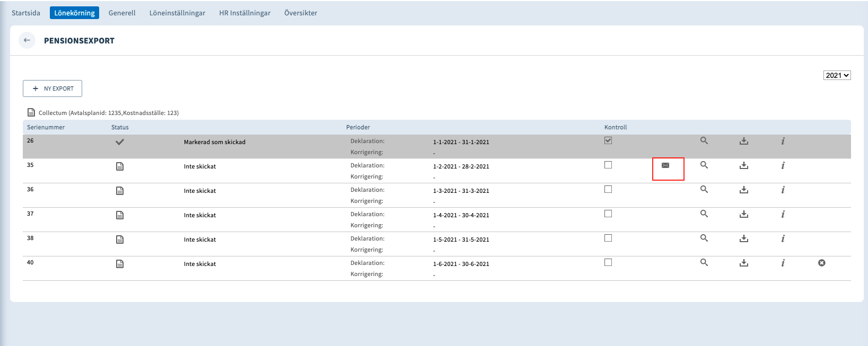Image resolution: width=868 pixels, height=346 pixels.
Task: Click the document status icon in row 40
Action: [120, 264]
